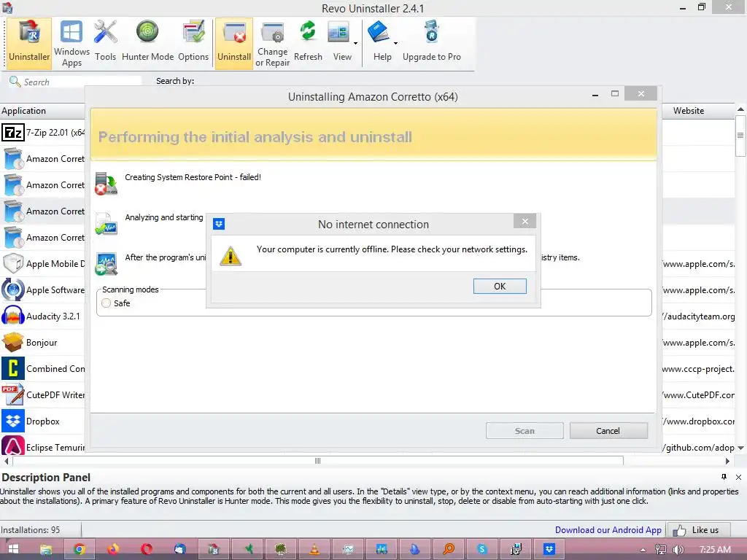The height and width of the screenshot is (560, 747).
Task: Open the Windows Start button
Action: click(x=13, y=549)
